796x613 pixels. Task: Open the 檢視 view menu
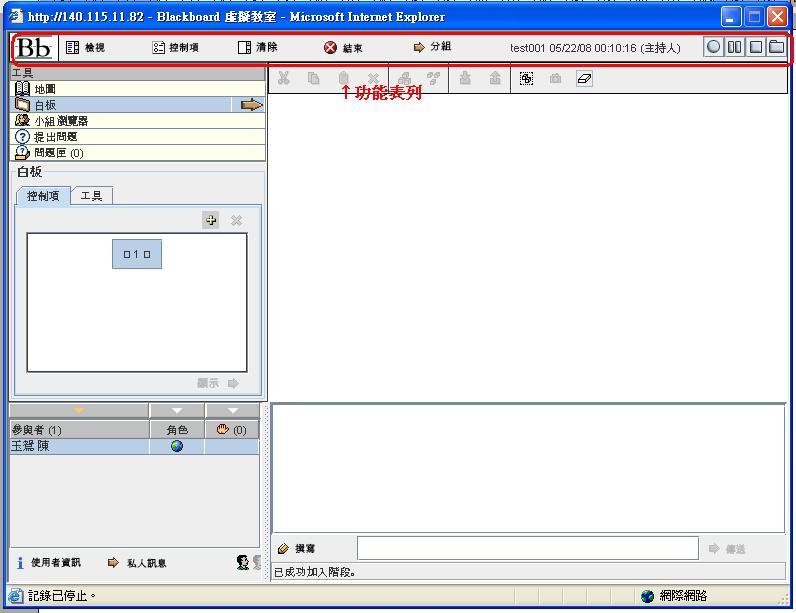(x=85, y=48)
